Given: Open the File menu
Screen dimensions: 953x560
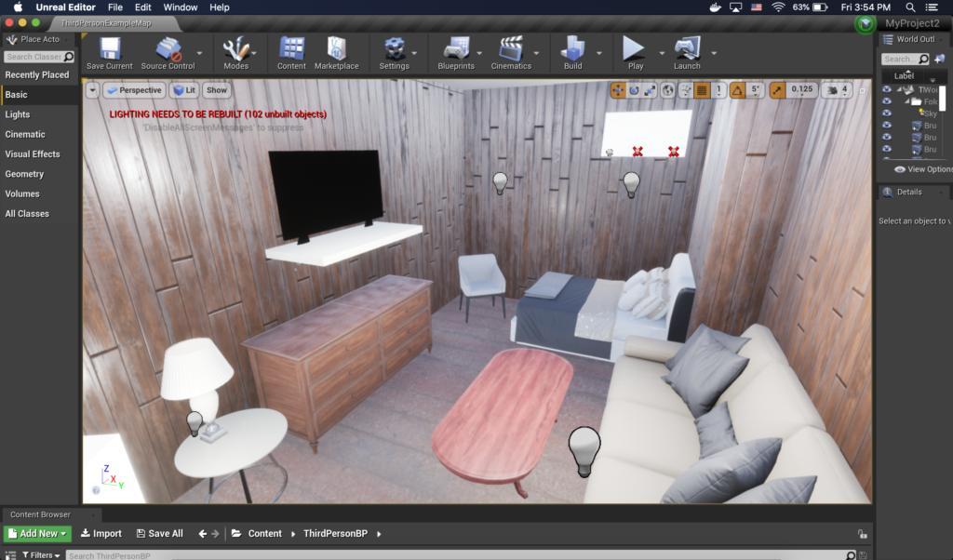Looking at the screenshot, I should pyautogui.click(x=114, y=7).
